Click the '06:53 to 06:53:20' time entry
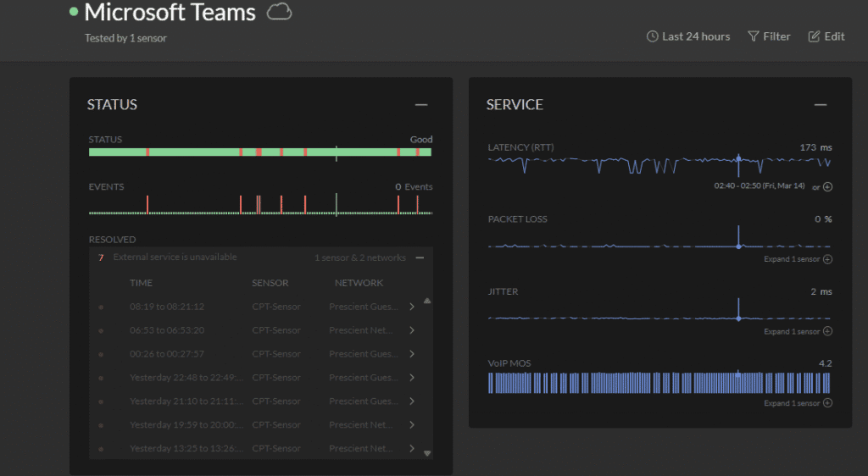The height and width of the screenshot is (476, 868). pos(167,330)
